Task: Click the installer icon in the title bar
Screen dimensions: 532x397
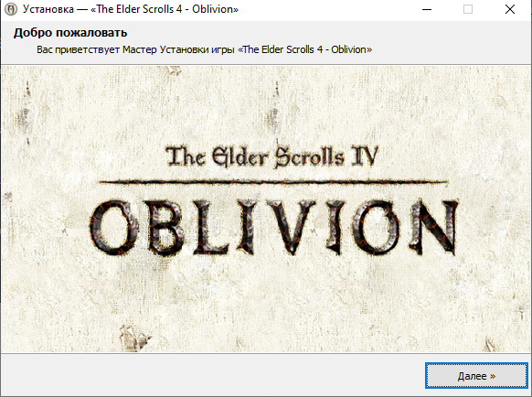Action: tap(11, 9)
